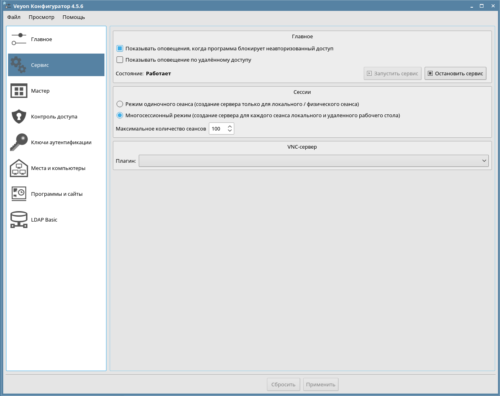
Task: Decrease maximum session count stepper
Action: [230, 131]
